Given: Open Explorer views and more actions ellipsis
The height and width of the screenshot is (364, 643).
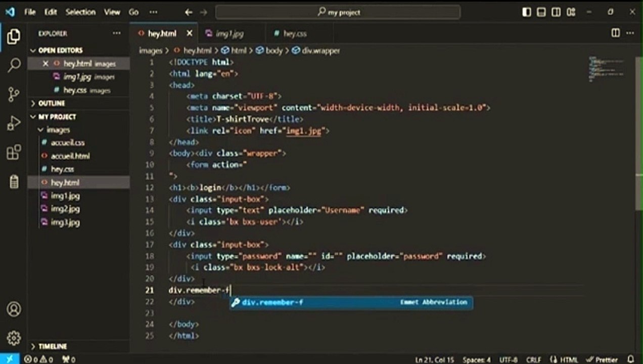Looking at the screenshot, I should pos(117,33).
